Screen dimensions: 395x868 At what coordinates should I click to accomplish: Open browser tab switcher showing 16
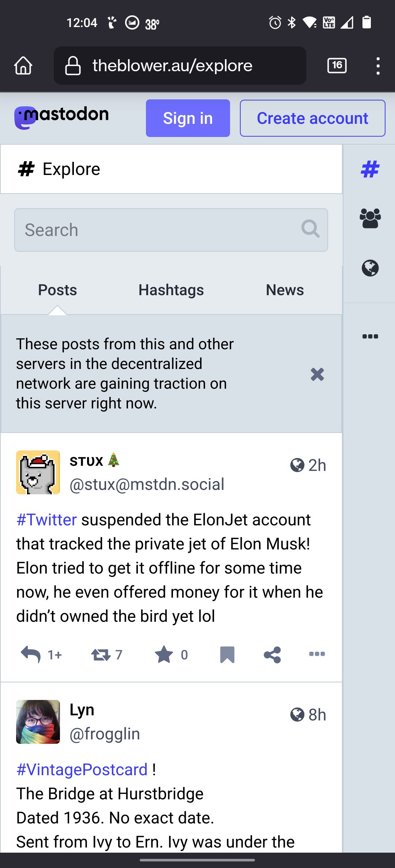[337, 66]
